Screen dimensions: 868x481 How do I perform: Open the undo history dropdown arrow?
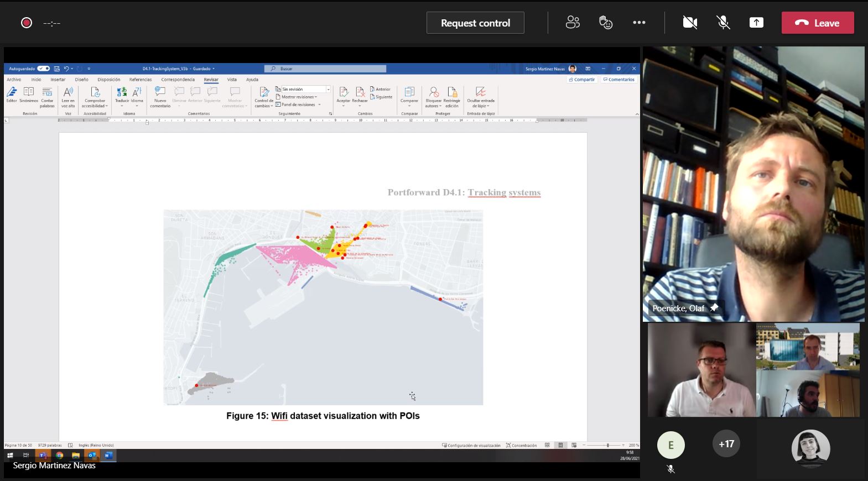click(72, 69)
